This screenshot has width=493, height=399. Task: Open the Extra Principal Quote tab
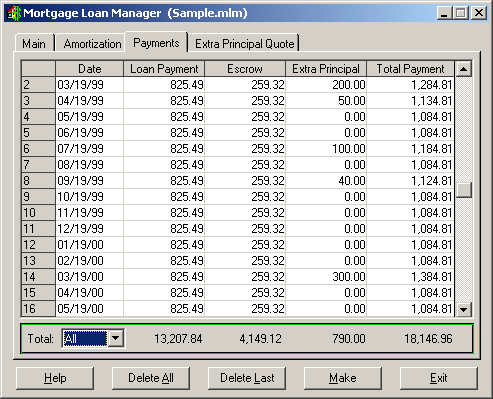[244, 43]
